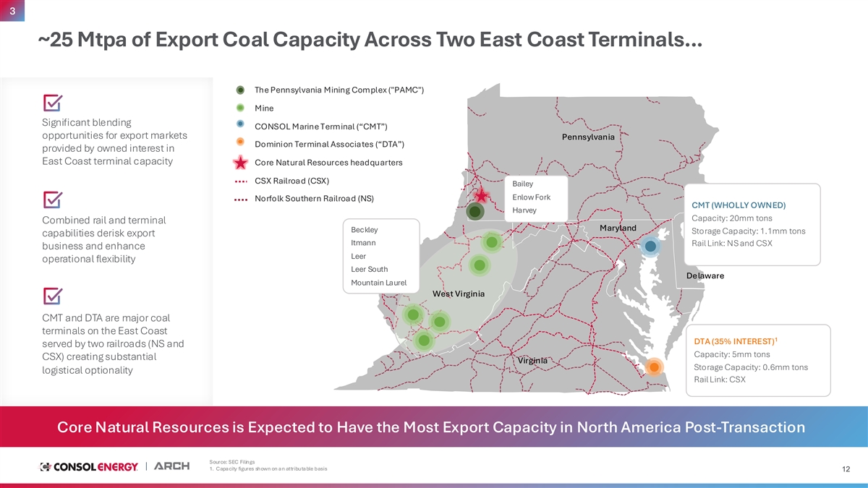Click the slide number 3 badge
The image size is (868, 488).
(12, 9)
